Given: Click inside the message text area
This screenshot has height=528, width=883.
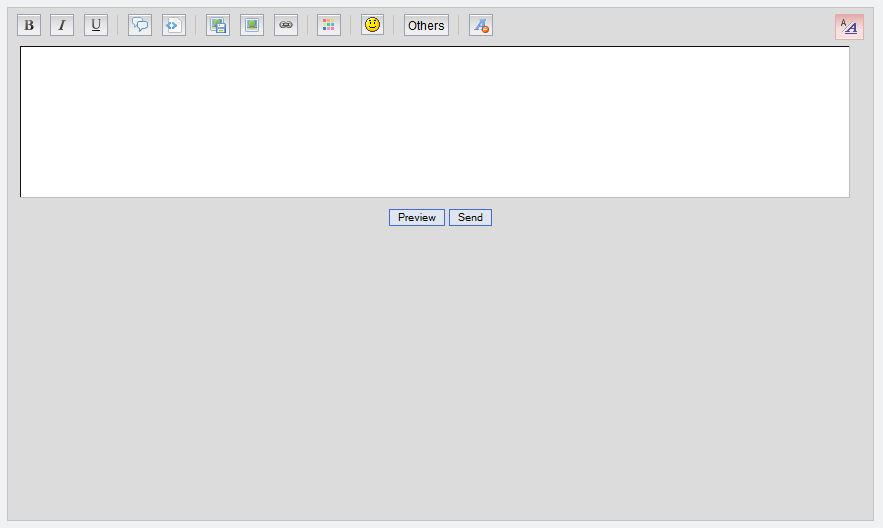Looking at the screenshot, I should tap(435, 122).
